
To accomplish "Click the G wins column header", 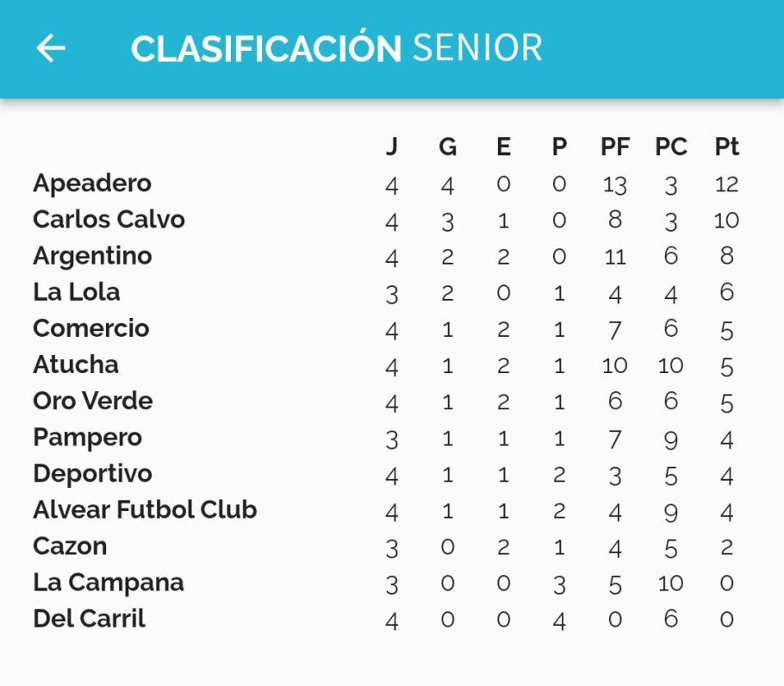I will (447, 147).
